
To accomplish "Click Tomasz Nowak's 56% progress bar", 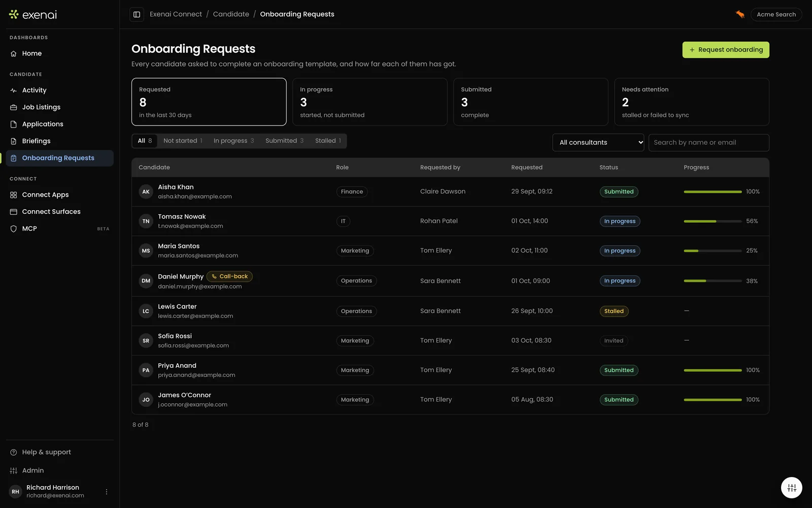I will pos(713,221).
